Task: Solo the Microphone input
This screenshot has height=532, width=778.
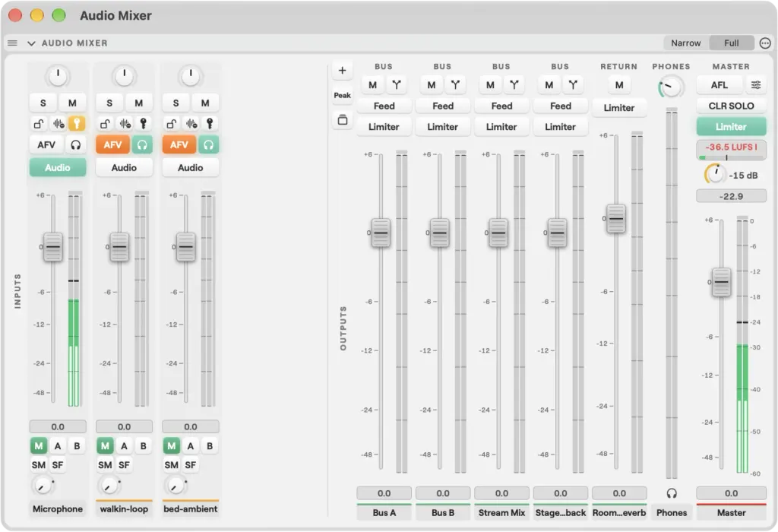Action: (x=43, y=103)
